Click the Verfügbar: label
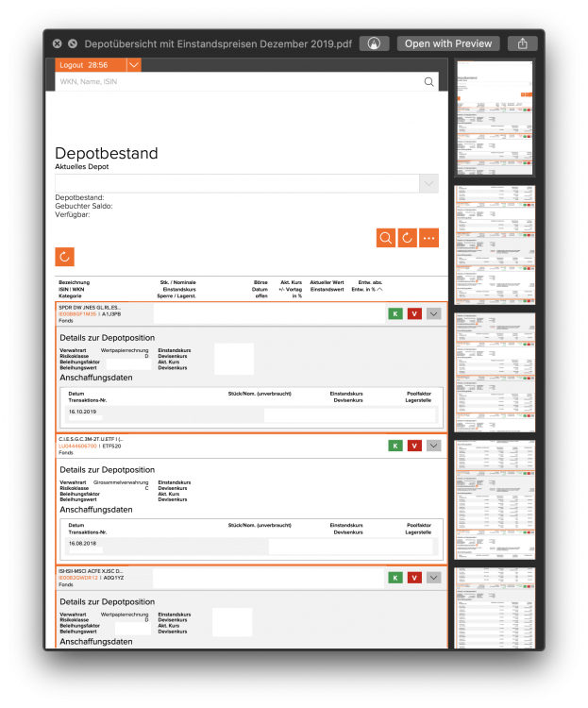Screen dimensions: 588x708 (73, 214)
